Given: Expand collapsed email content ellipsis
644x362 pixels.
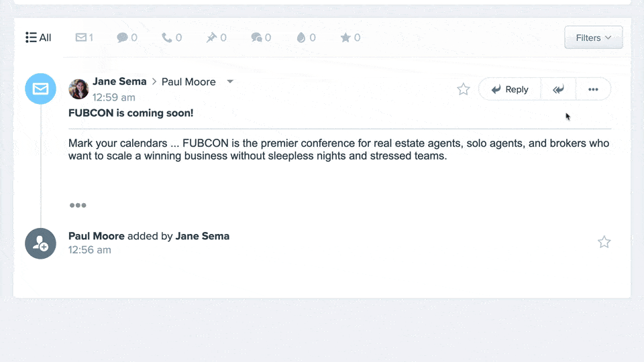Looking at the screenshot, I should tap(78, 205).
